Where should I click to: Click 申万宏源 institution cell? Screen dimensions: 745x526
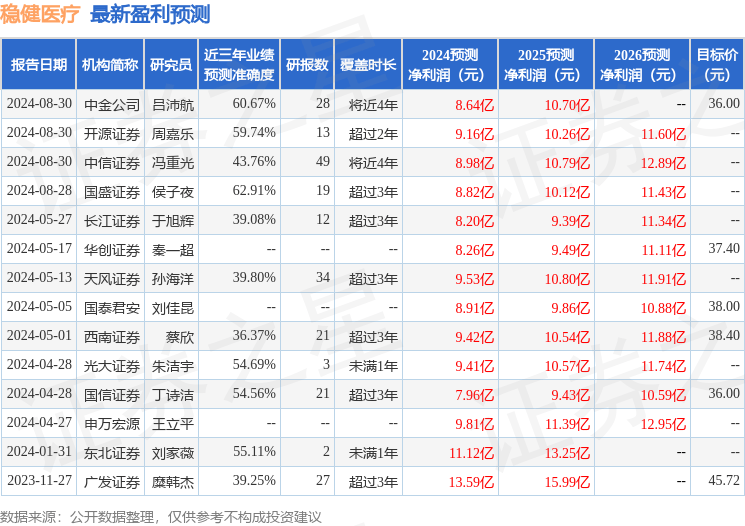(112, 423)
